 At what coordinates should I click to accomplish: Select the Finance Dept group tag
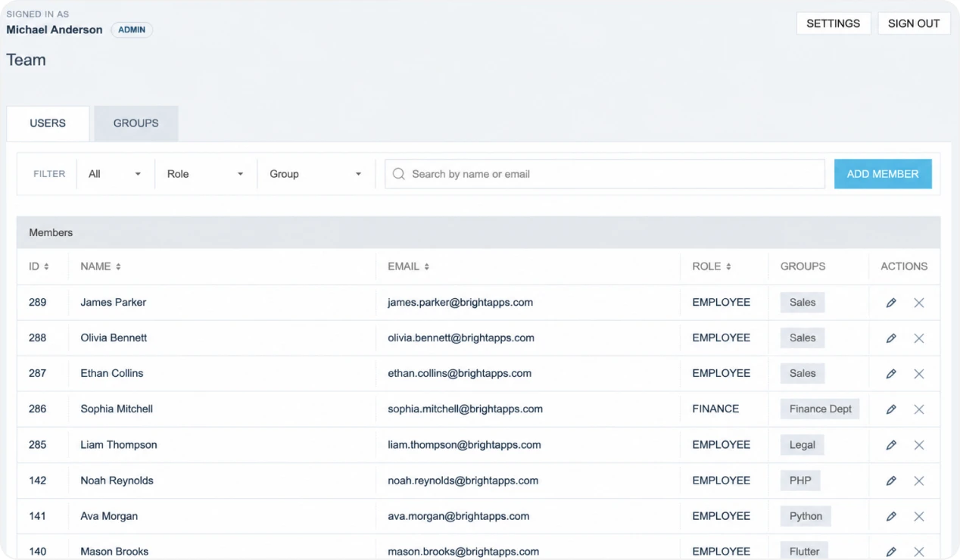pyautogui.click(x=821, y=409)
